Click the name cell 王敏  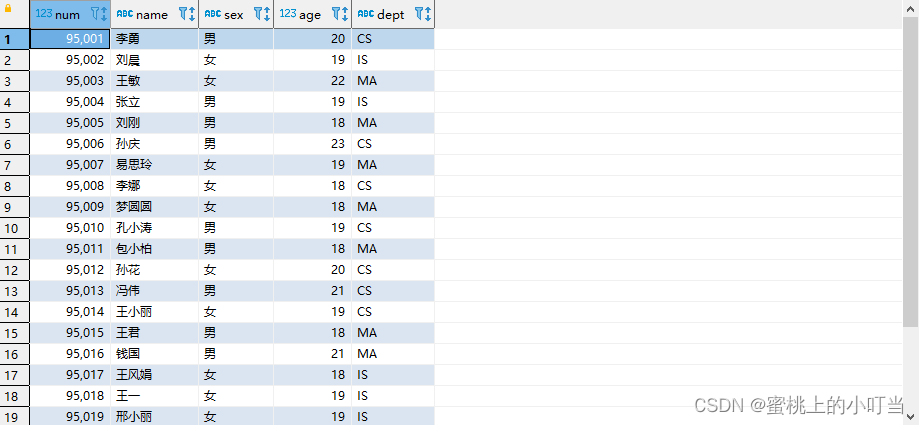[155, 81]
